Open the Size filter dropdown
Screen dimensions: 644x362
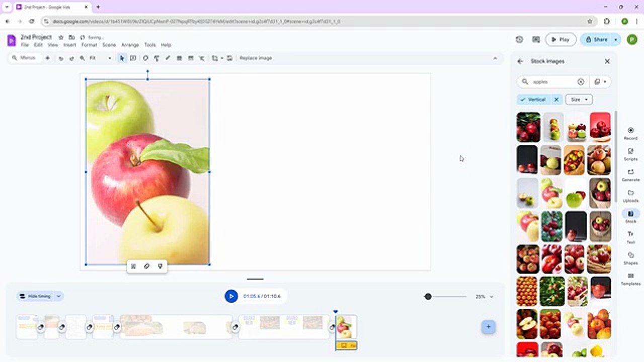pyautogui.click(x=579, y=100)
